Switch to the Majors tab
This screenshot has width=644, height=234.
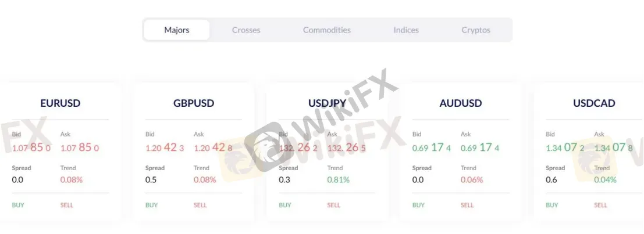(x=177, y=30)
